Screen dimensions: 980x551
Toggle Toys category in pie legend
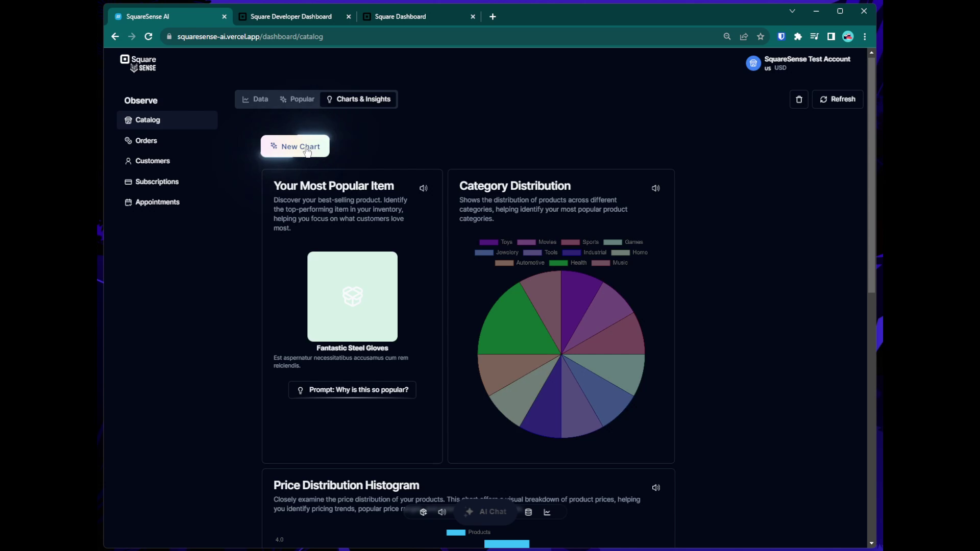pos(496,242)
